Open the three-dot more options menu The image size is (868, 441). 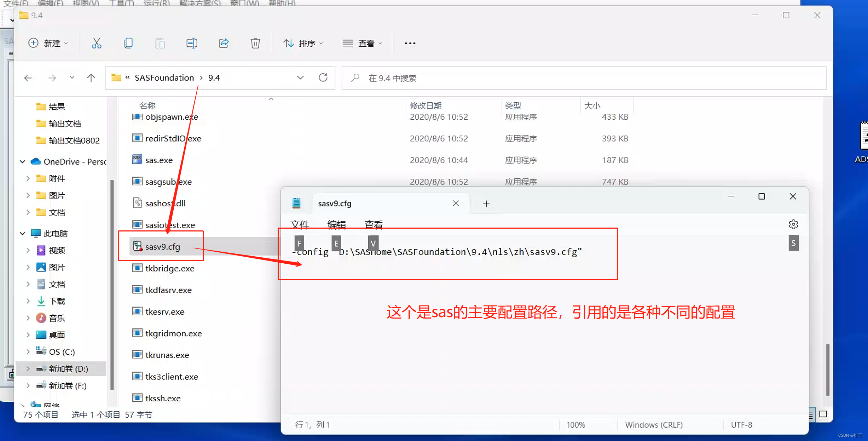pyautogui.click(x=410, y=43)
